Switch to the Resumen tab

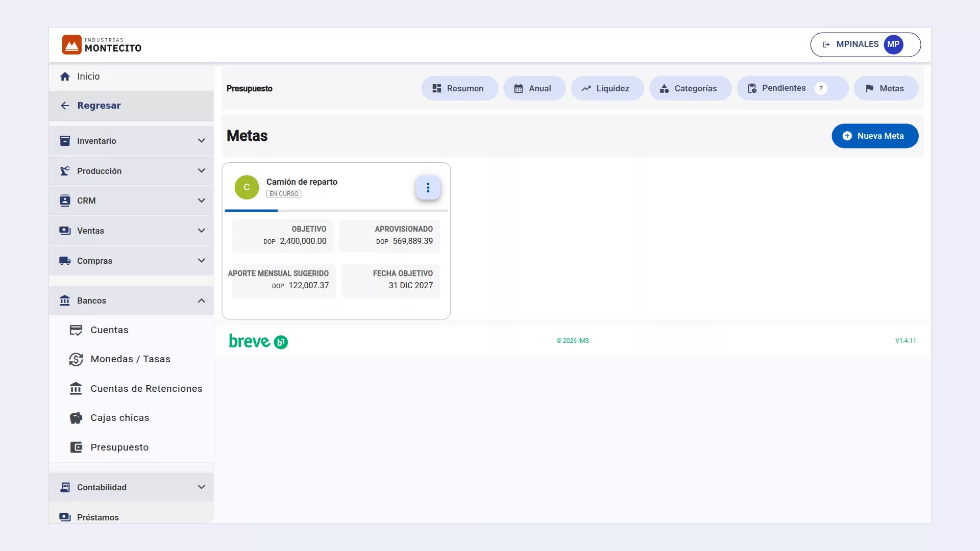(459, 88)
